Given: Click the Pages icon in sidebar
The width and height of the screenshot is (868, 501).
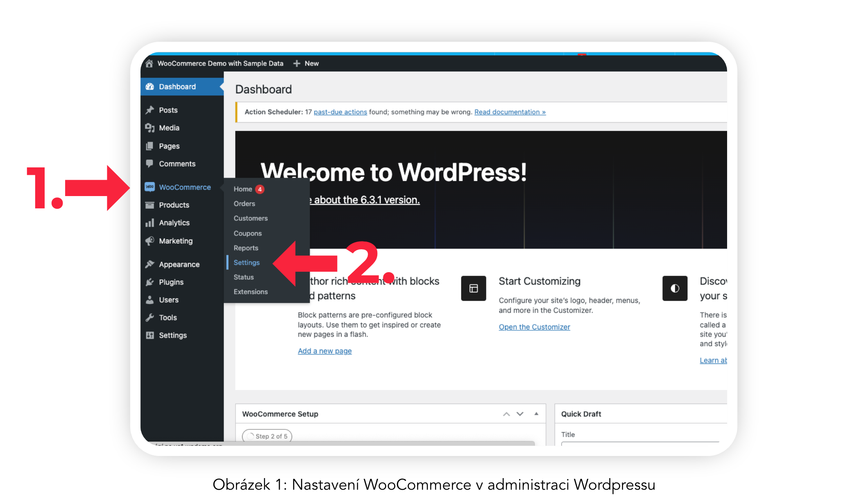Looking at the screenshot, I should pyautogui.click(x=150, y=146).
